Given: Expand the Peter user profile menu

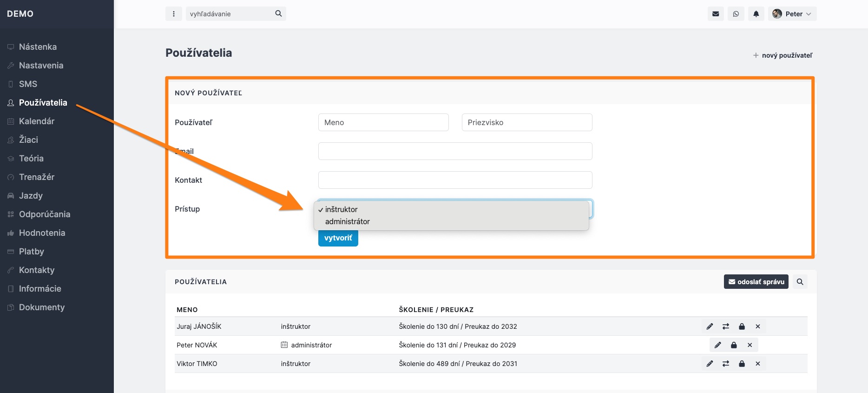Looking at the screenshot, I should coord(792,14).
